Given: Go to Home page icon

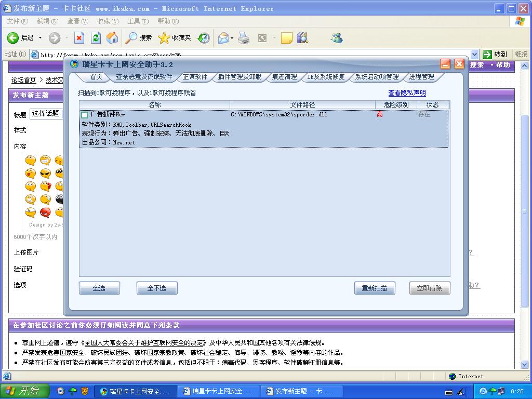Looking at the screenshot, I should coord(112,37).
